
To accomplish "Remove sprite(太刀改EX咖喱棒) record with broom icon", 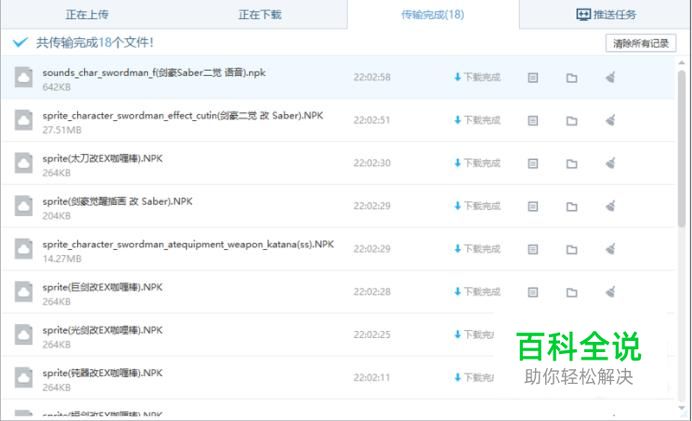I will coord(610,163).
